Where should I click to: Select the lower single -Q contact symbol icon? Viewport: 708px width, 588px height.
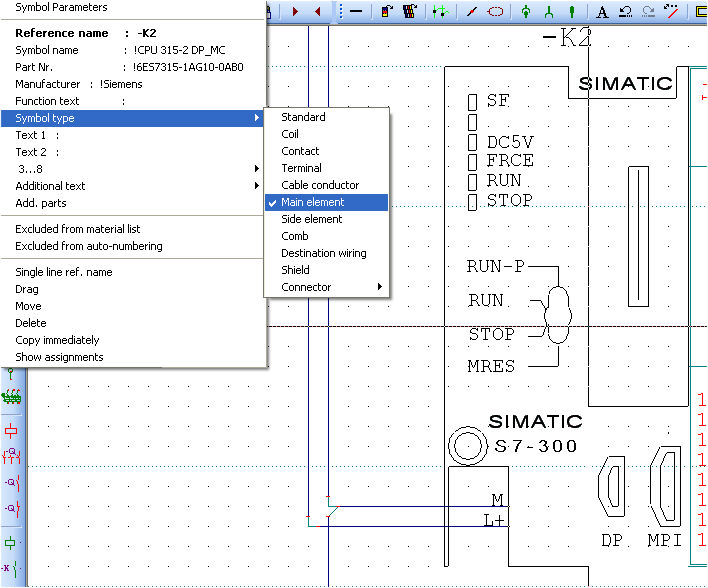point(13,508)
